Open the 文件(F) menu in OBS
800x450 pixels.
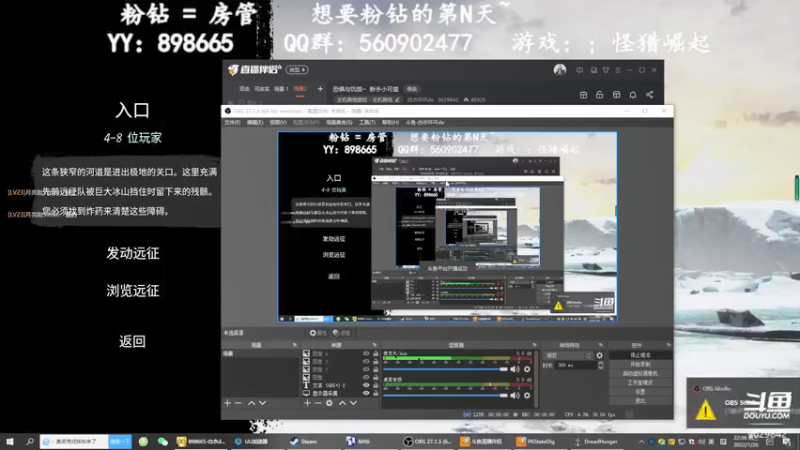(x=232, y=122)
